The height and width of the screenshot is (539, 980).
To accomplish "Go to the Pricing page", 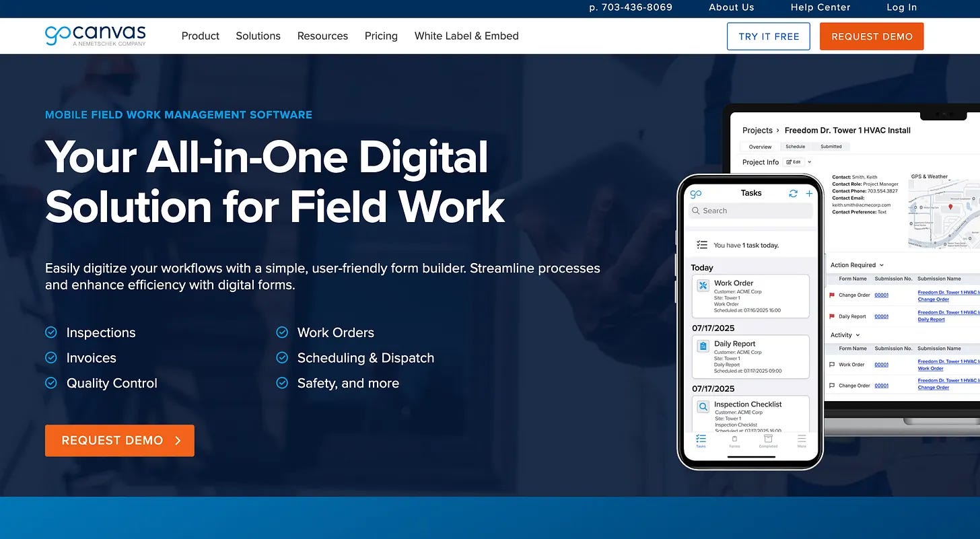I will pyautogui.click(x=381, y=36).
